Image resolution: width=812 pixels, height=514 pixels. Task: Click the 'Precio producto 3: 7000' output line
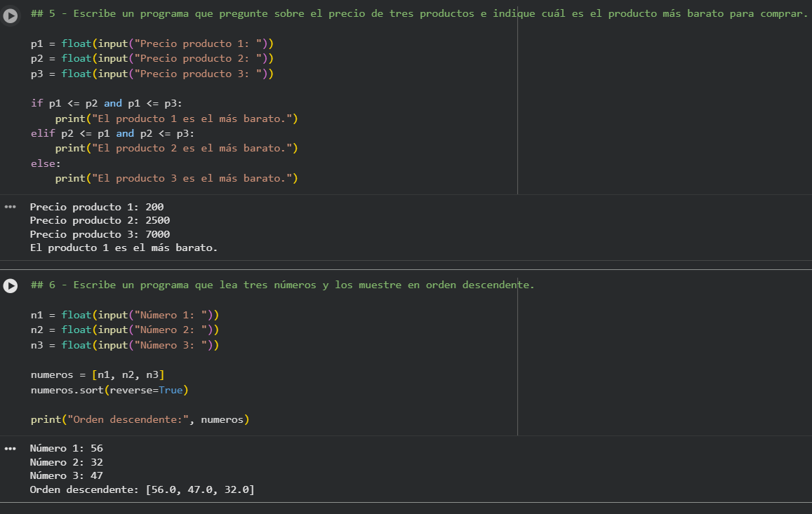pos(100,234)
